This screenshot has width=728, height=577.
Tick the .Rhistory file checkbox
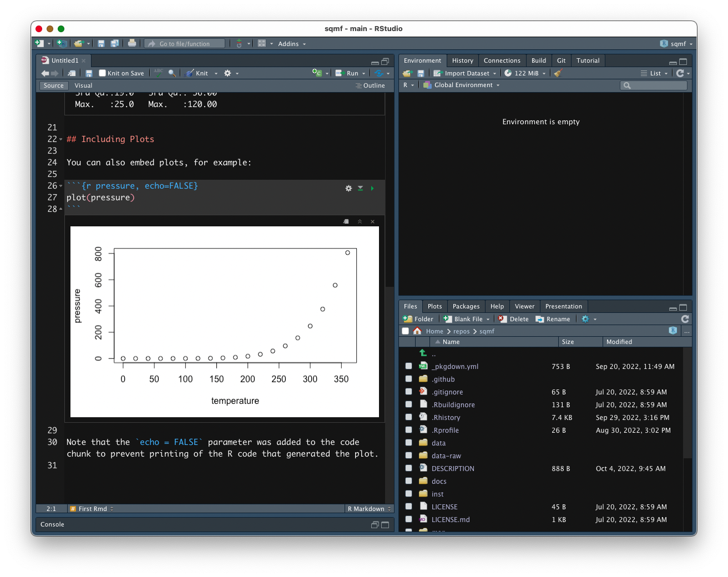(409, 417)
